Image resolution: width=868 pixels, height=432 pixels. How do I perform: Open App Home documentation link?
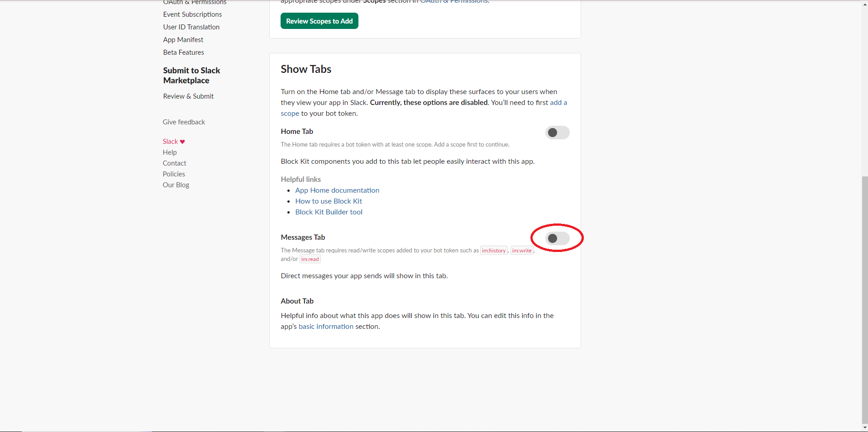coord(337,190)
